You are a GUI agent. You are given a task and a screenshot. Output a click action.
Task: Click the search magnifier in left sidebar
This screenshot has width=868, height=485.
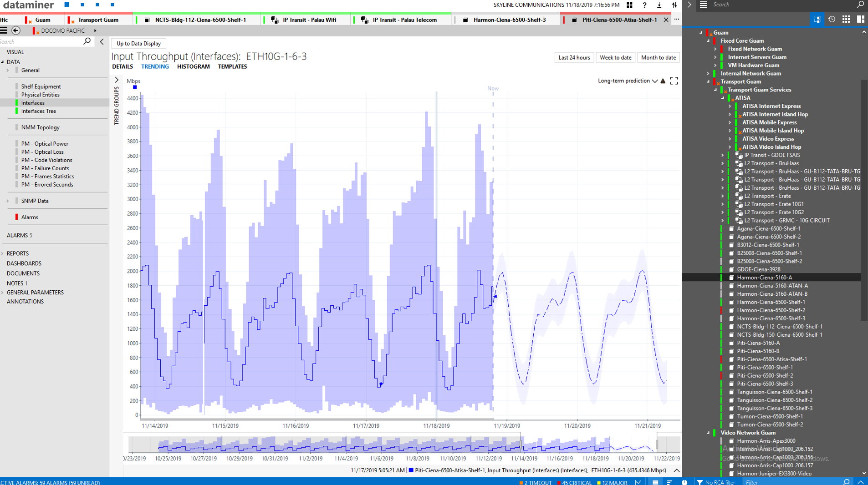click(87, 41)
